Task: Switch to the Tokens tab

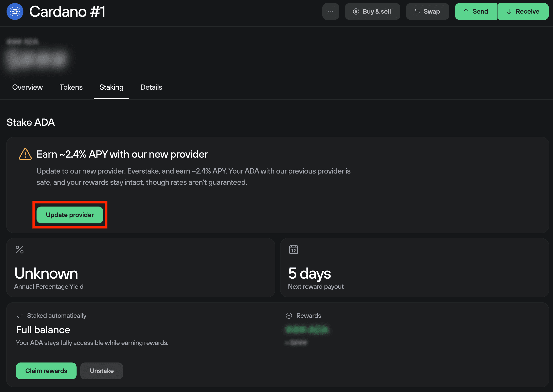Action: [x=71, y=87]
